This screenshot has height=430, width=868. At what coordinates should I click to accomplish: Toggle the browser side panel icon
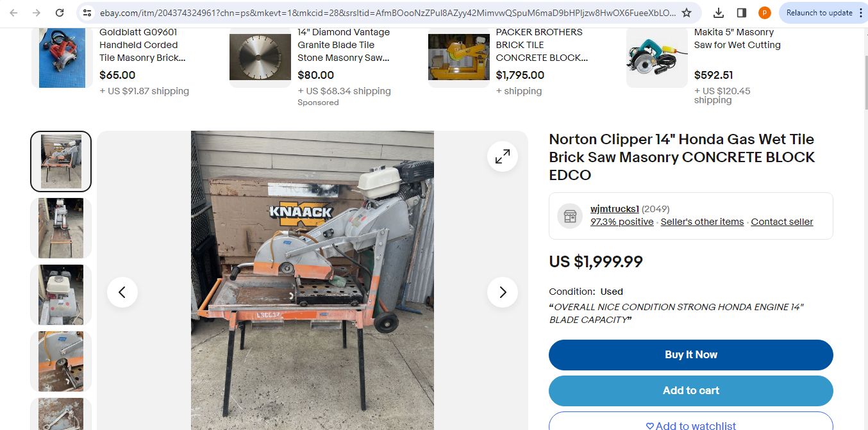pos(742,13)
